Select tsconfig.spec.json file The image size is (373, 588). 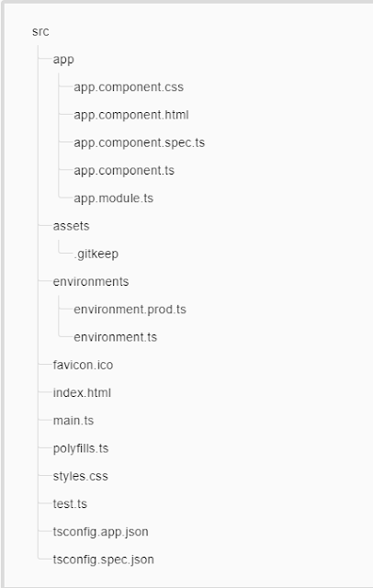pos(104,560)
